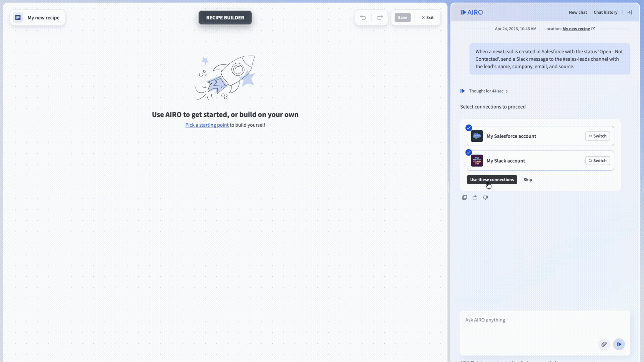644x362 pixels.
Task: Open the external link icon next to Location
Action: click(x=593, y=29)
